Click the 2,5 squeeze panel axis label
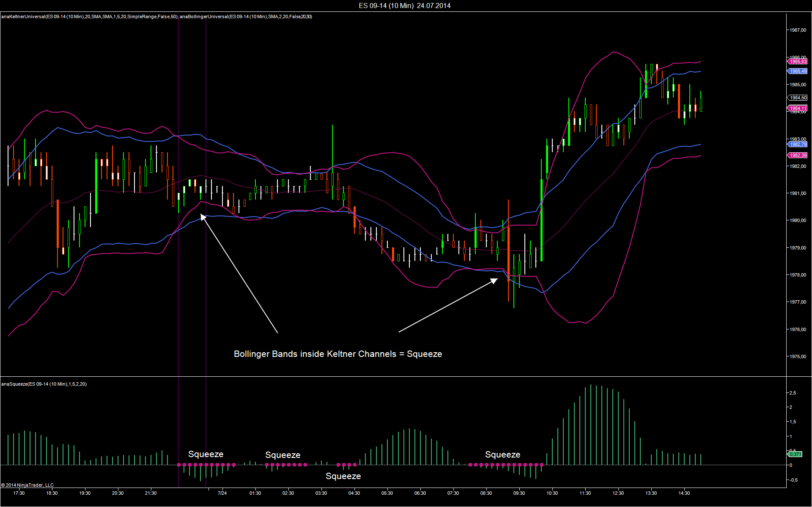Image resolution: width=812 pixels, height=507 pixels. pos(793,393)
